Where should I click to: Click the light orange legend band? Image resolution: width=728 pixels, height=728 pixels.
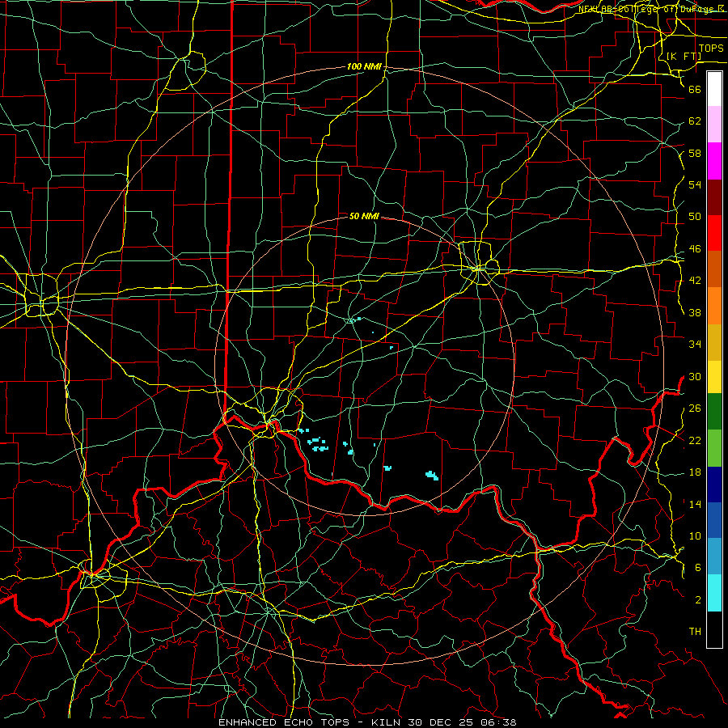pos(714,306)
